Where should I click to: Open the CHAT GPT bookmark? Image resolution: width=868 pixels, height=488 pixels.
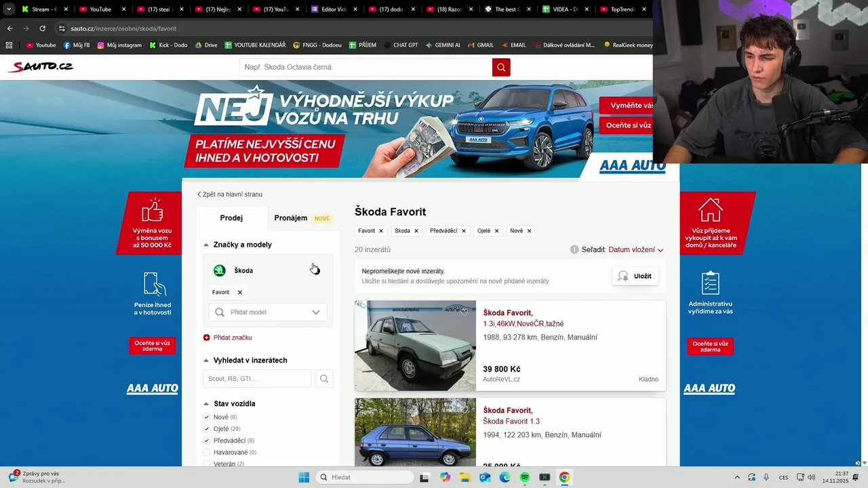tap(400, 45)
